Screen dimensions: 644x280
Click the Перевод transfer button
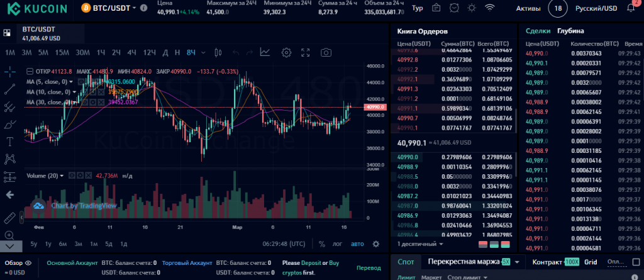(x=369, y=267)
